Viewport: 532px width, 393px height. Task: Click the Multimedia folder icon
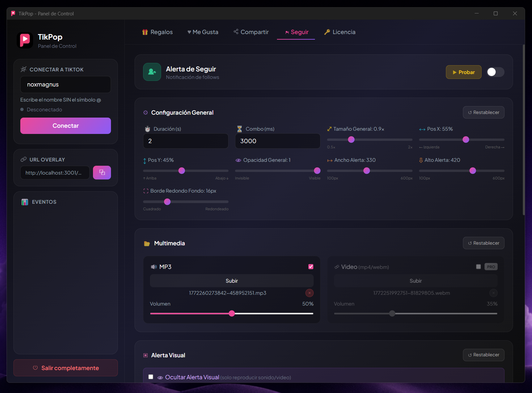click(147, 244)
